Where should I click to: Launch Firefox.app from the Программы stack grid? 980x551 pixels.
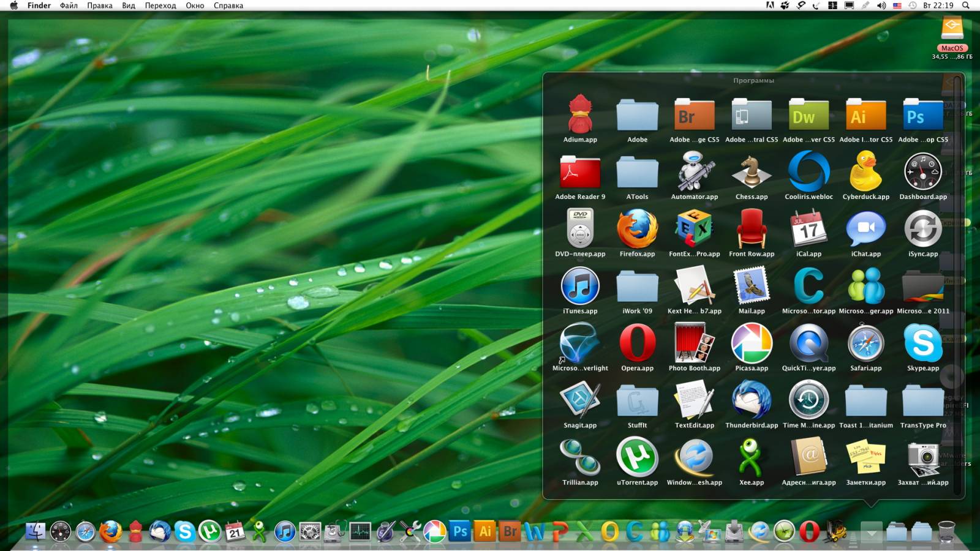pos(637,228)
